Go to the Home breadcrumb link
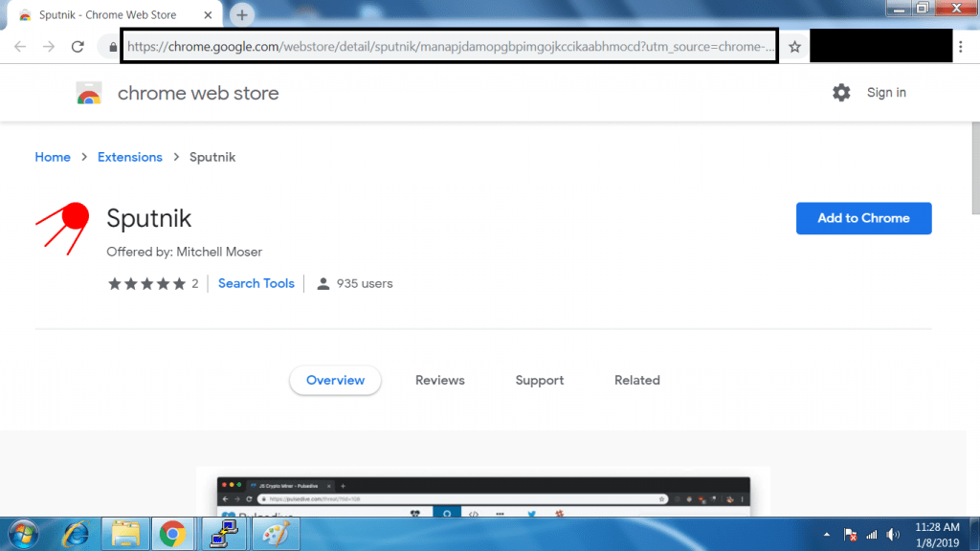The image size is (980, 551). 53,158
